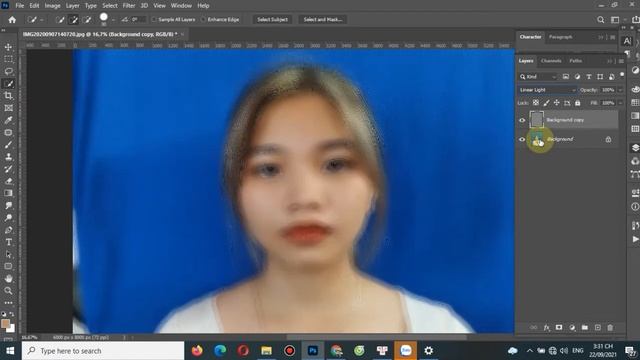Create new adjustment layer via half-circle icon
The image size is (640, 360).
(572, 328)
